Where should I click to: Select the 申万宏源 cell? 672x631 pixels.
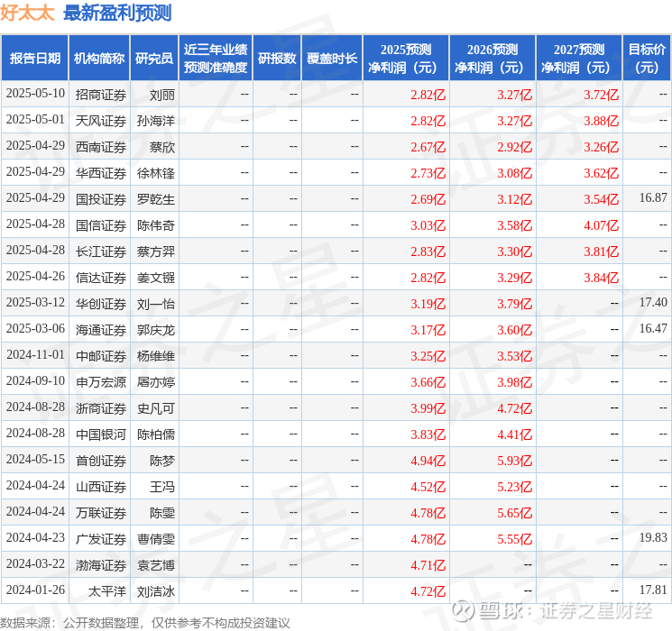pos(101,382)
